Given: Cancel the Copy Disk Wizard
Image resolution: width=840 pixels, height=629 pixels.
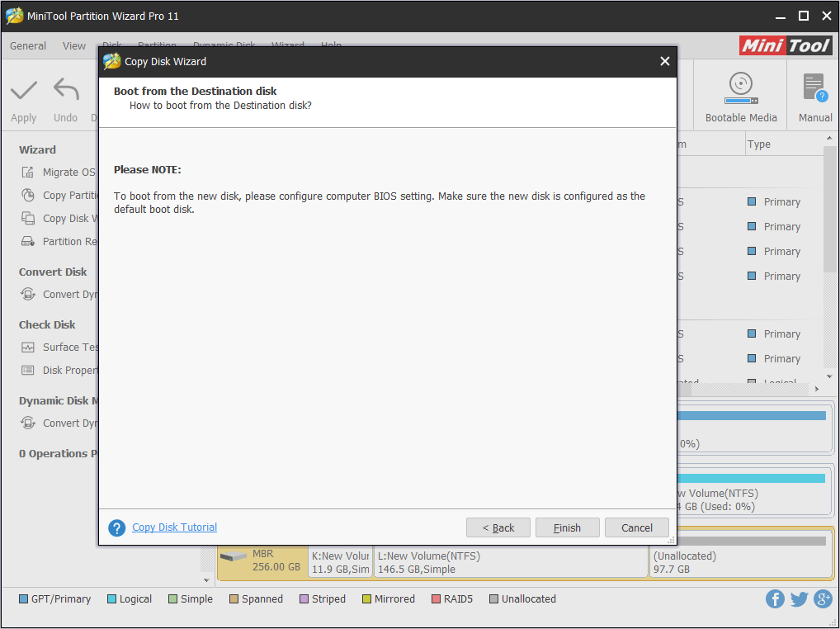Looking at the screenshot, I should pos(636,528).
